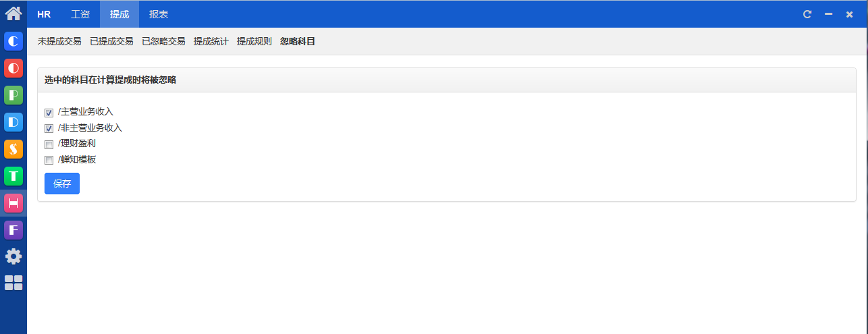Open the blue C app icon

(x=13, y=41)
